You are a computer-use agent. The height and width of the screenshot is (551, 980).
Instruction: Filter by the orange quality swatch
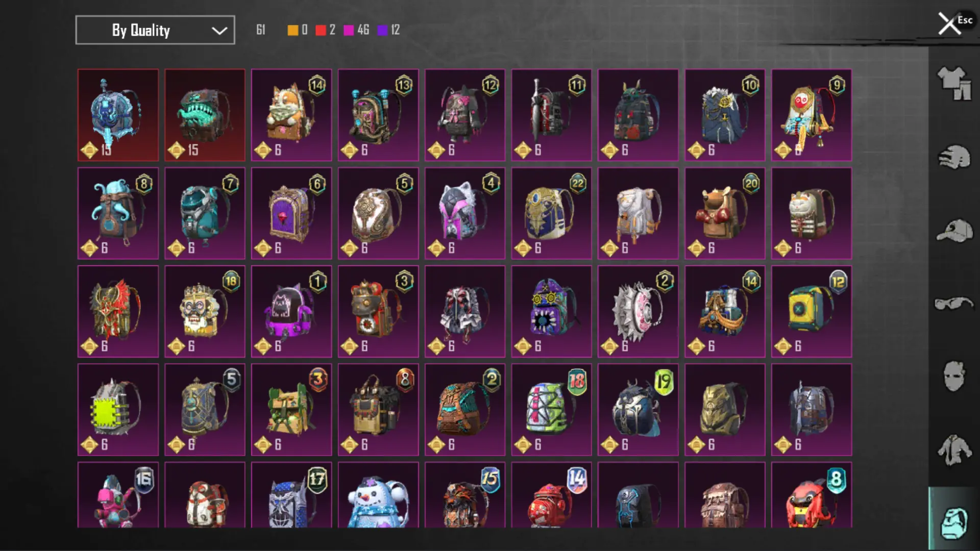[292, 30]
